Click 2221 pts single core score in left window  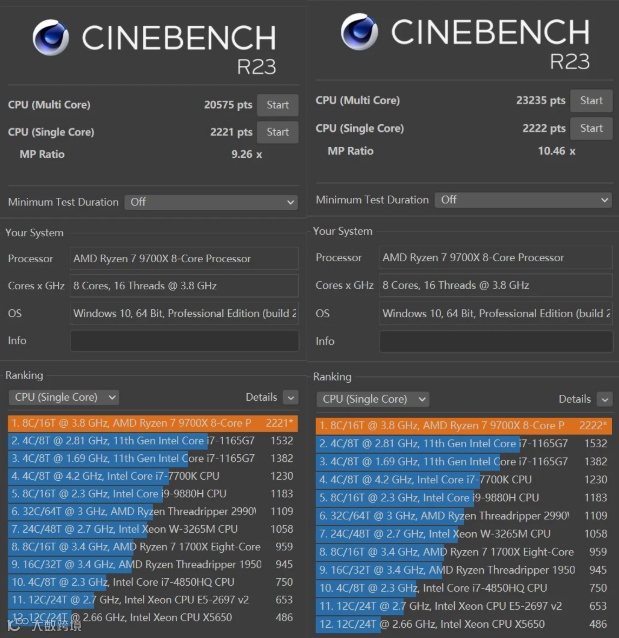pyautogui.click(x=231, y=132)
